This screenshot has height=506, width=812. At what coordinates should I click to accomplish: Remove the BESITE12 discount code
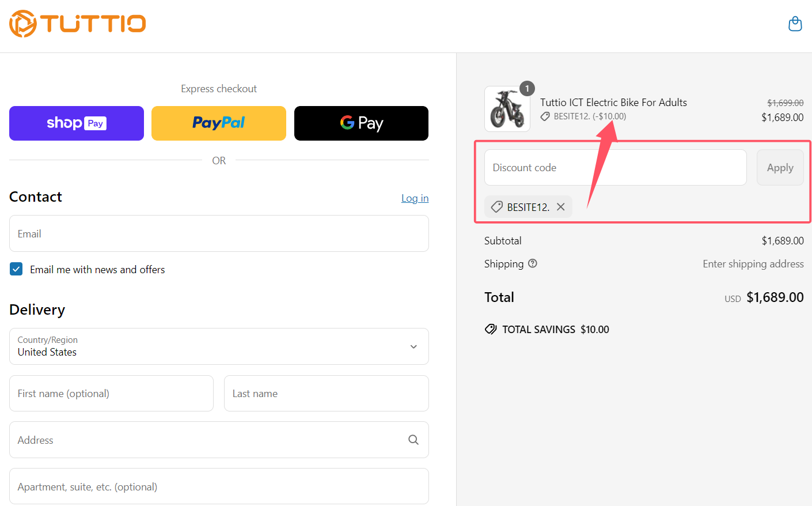tap(560, 207)
